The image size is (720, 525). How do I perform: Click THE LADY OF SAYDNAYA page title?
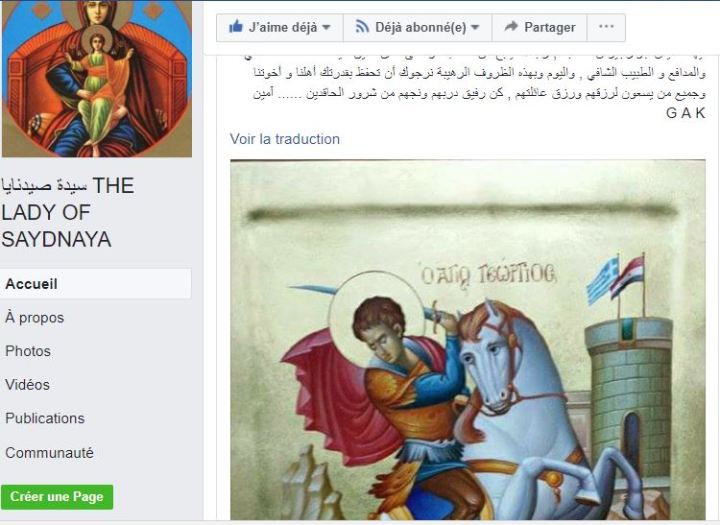tap(68, 213)
